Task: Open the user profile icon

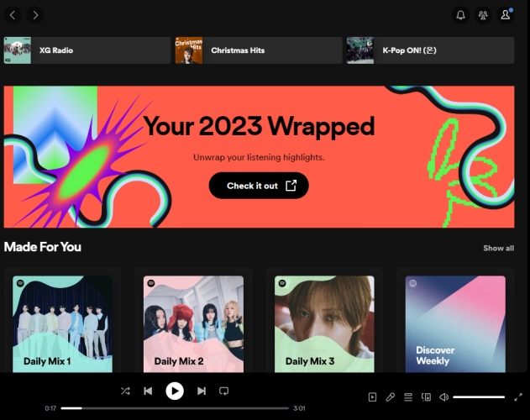Action: click(x=506, y=15)
